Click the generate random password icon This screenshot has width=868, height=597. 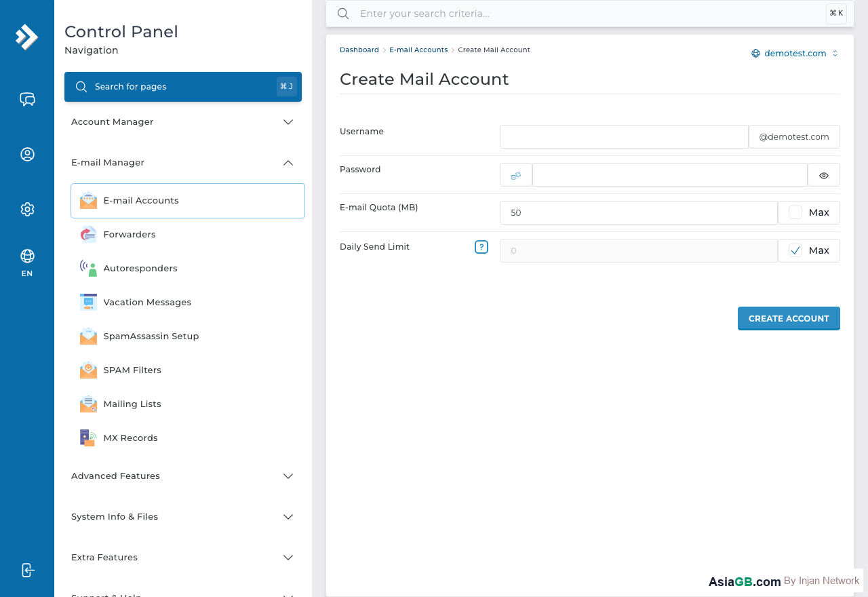pyautogui.click(x=516, y=175)
